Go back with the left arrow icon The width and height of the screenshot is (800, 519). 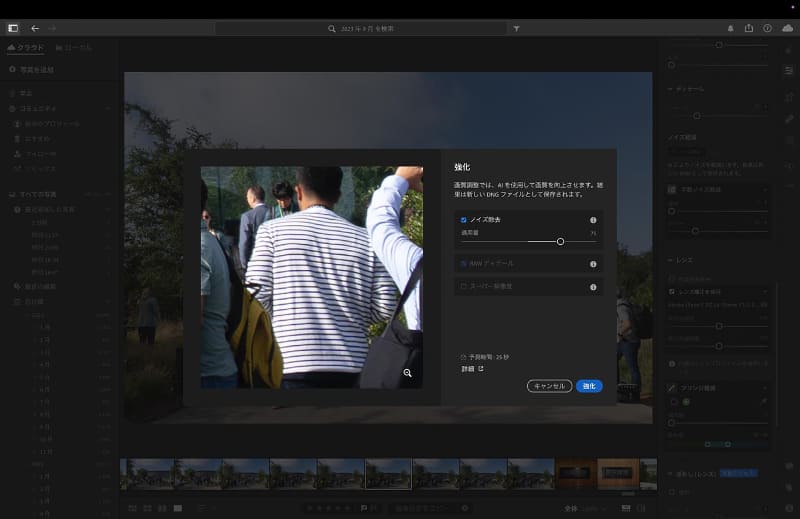point(35,28)
